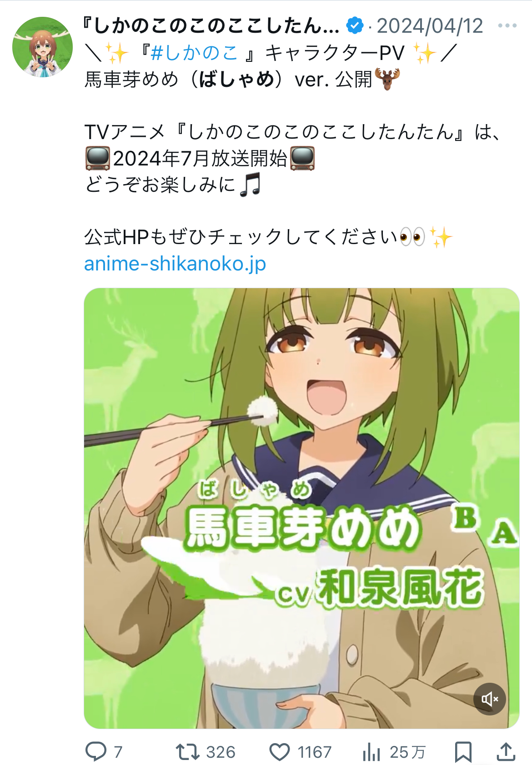Tap the repost arrows icon
The height and width of the screenshot is (765, 532).
coord(187,751)
